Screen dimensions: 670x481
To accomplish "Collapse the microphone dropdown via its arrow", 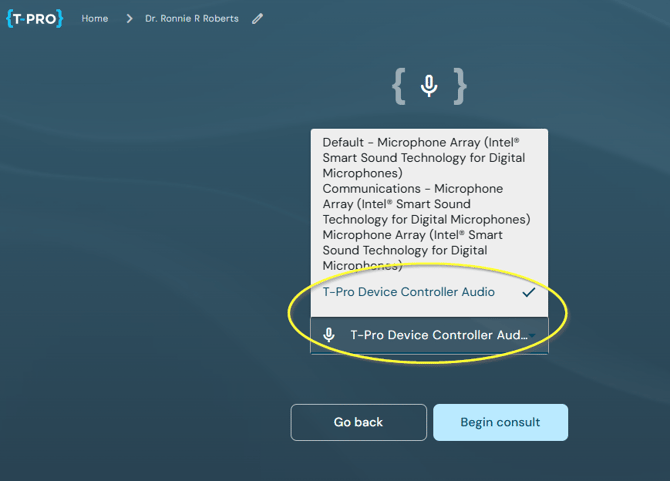I will click(x=532, y=336).
